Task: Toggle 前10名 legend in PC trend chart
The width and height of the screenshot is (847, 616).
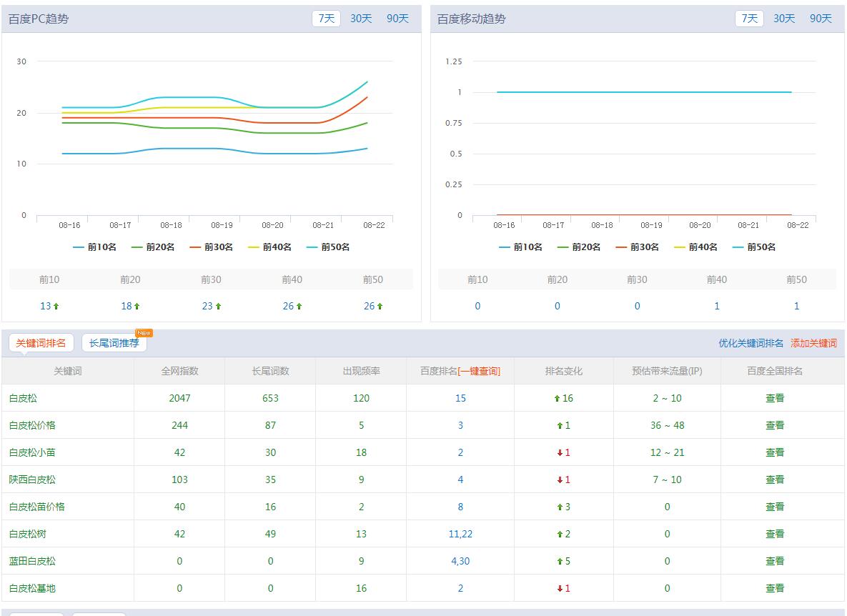Action: (x=94, y=247)
